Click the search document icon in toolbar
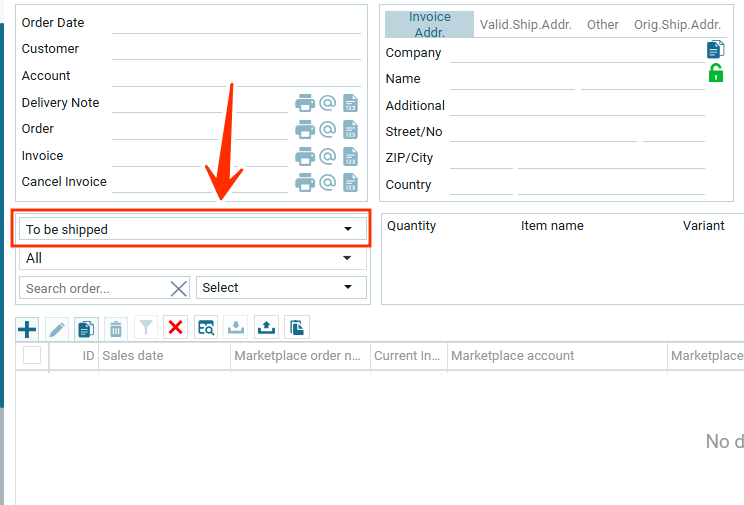Screen dimensions: 744x505 (x=206, y=327)
